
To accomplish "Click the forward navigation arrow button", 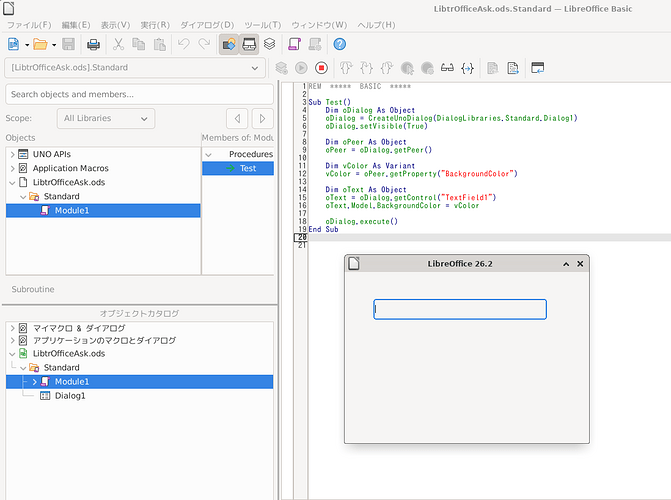I will click(x=262, y=118).
